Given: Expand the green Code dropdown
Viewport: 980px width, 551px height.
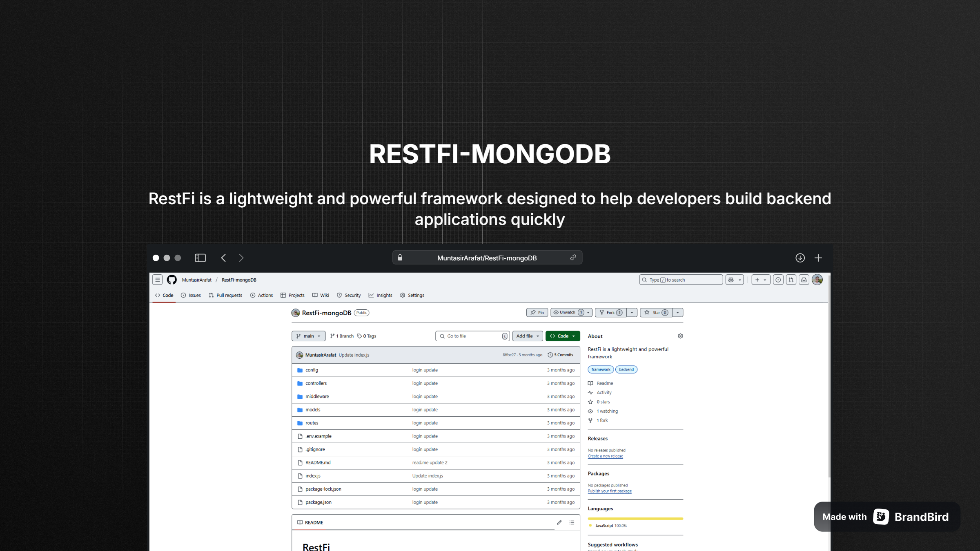Looking at the screenshot, I should click(562, 336).
